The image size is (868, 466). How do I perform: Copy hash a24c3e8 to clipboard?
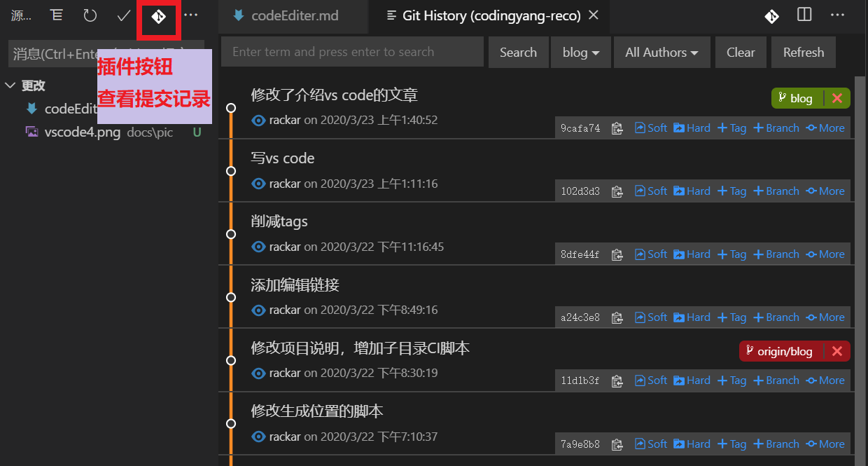click(617, 317)
